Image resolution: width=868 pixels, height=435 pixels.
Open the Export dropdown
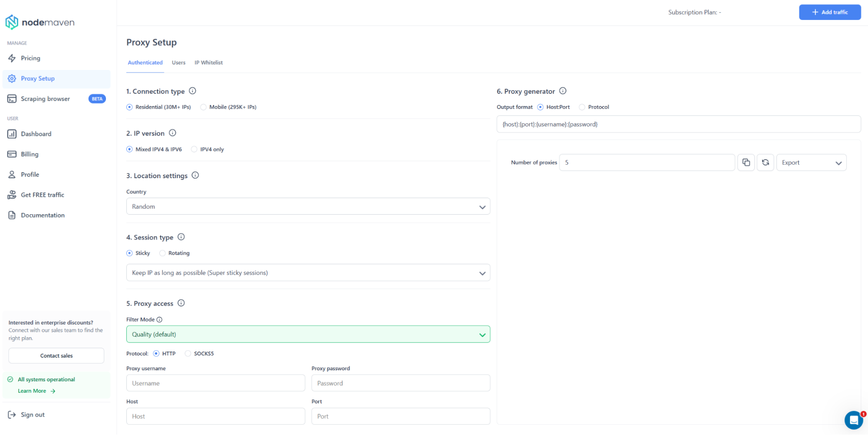(811, 163)
